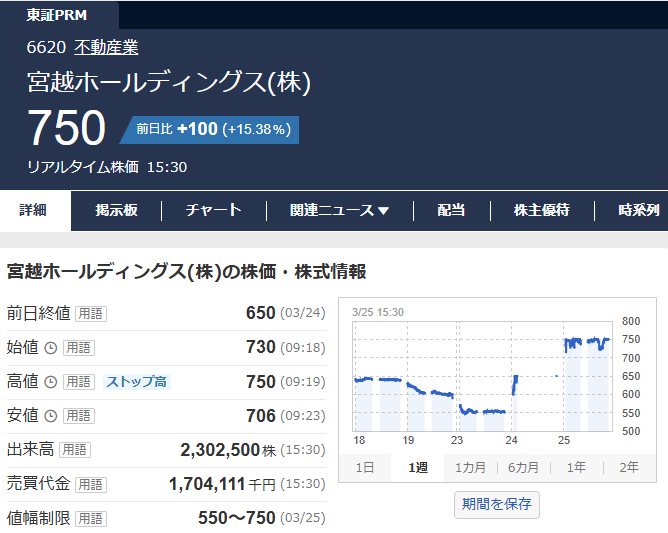Open the 用語 glossary tag for 売買代金

(91, 484)
